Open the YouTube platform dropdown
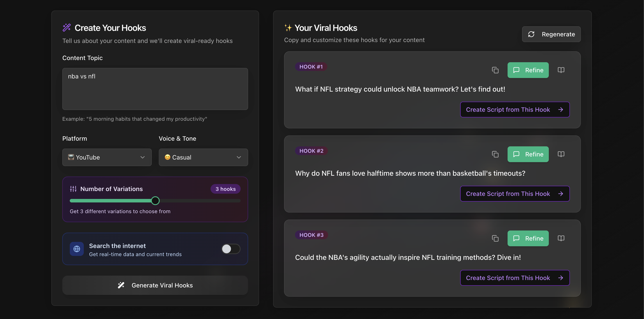The width and height of the screenshot is (644, 319). pyautogui.click(x=107, y=157)
